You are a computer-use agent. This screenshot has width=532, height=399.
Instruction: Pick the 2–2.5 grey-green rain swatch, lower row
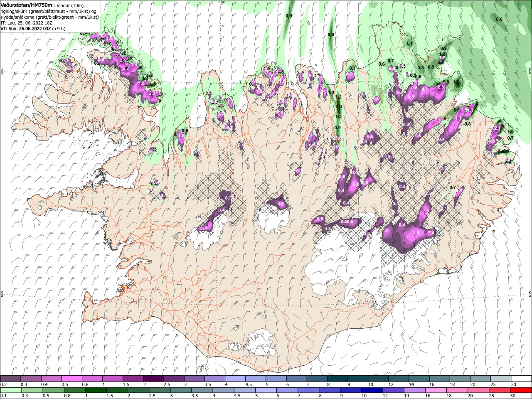[x=138, y=390]
